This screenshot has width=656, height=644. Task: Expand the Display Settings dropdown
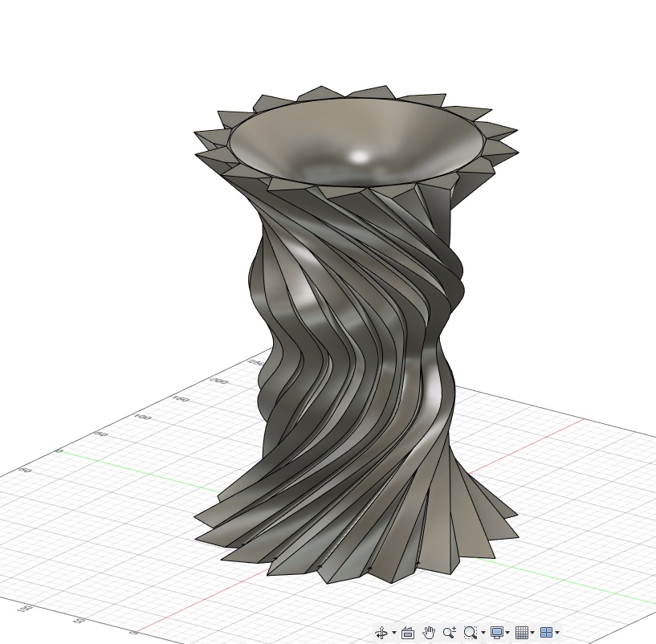(508, 632)
